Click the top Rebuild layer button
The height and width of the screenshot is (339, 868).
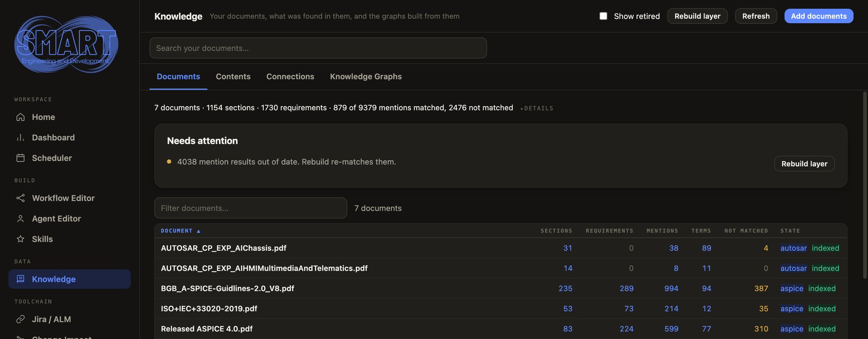(697, 16)
